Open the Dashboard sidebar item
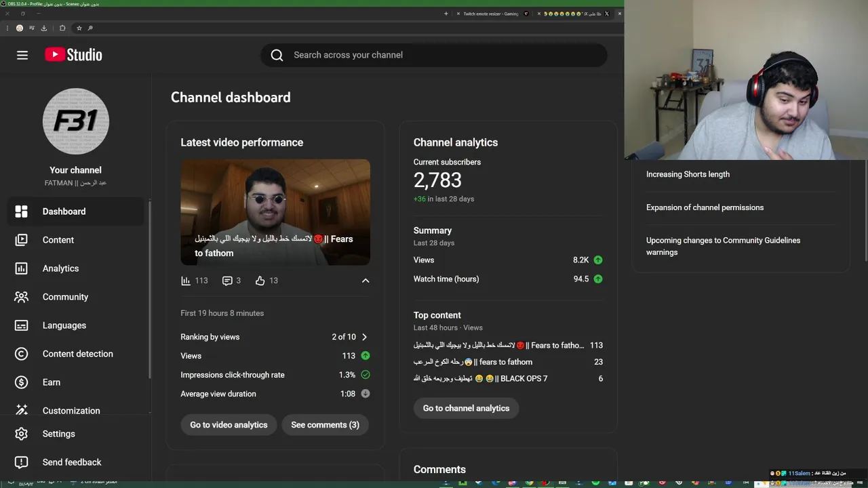 (76, 211)
